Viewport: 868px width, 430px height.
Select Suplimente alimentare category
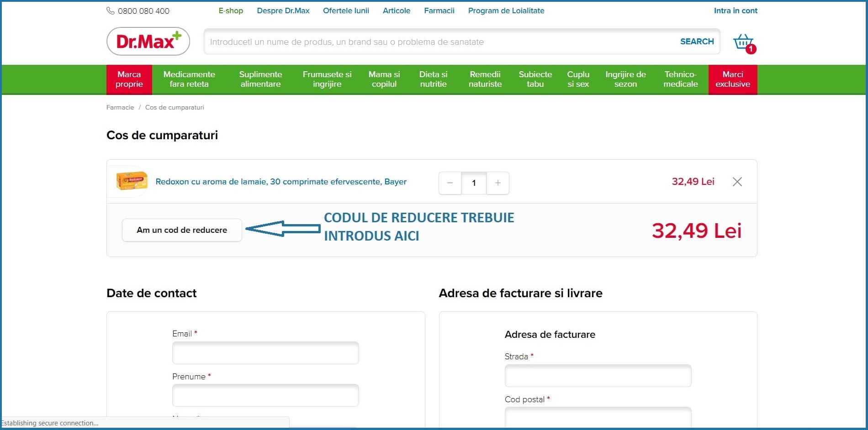[260, 79]
